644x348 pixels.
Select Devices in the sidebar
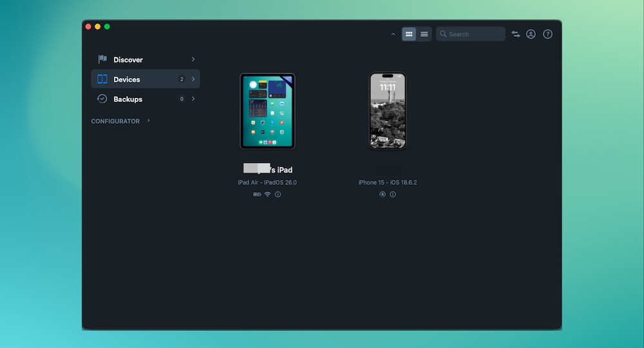[x=146, y=79]
